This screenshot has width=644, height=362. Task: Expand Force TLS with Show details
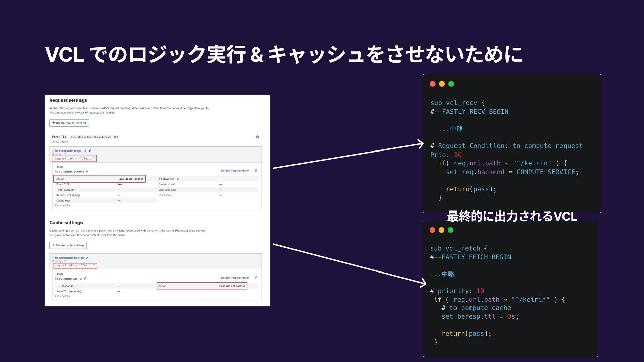[x=60, y=142]
